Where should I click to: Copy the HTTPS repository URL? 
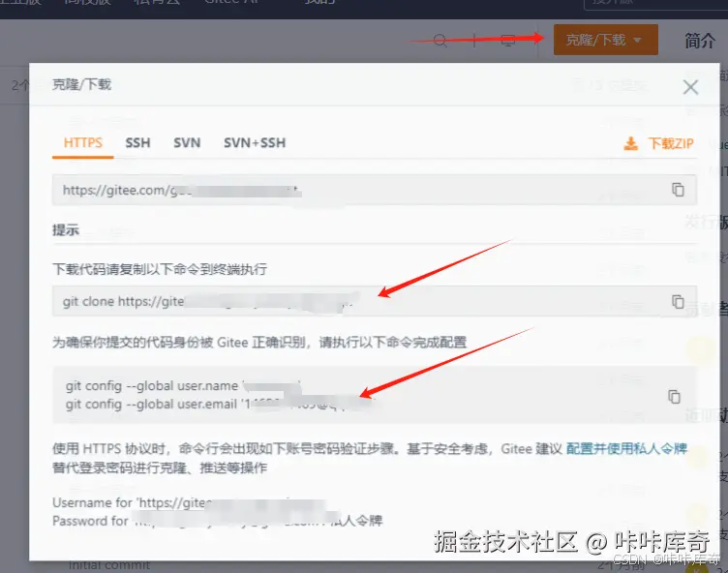click(678, 190)
